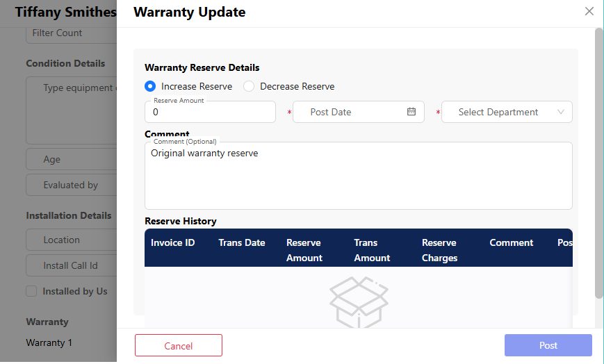Open the Post Date calendar icon
The width and height of the screenshot is (604, 364).
(x=411, y=112)
